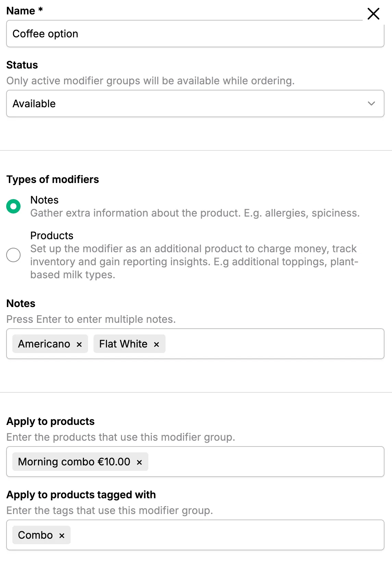Click empty space in Notes entry box

[x=274, y=344]
